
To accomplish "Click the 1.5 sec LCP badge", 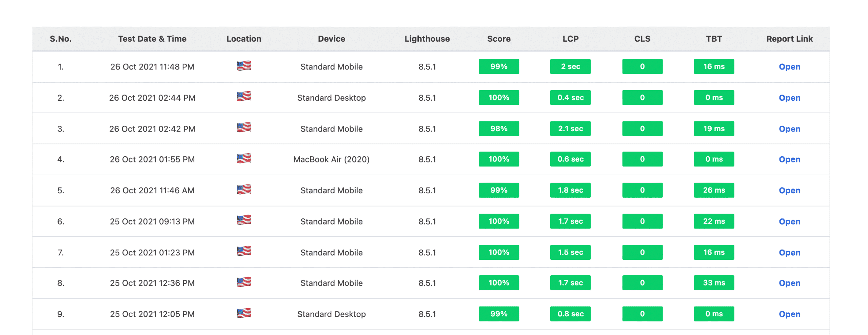I will pos(570,252).
